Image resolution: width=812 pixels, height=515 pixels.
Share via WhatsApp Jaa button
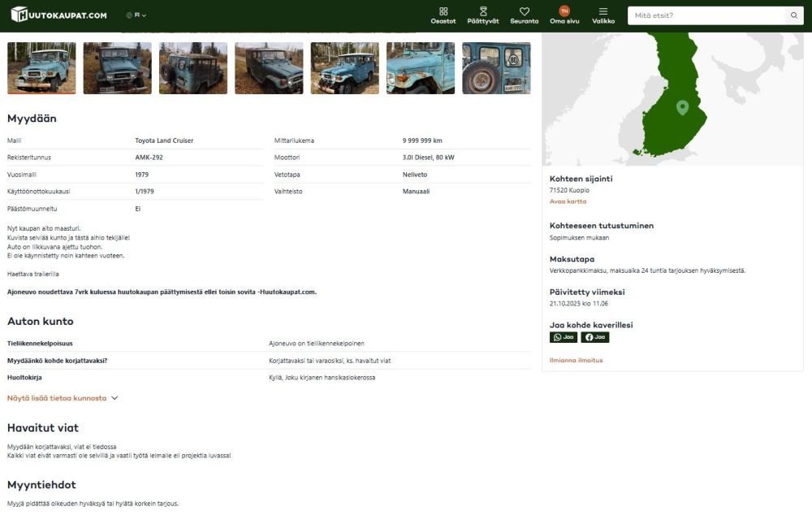click(564, 337)
